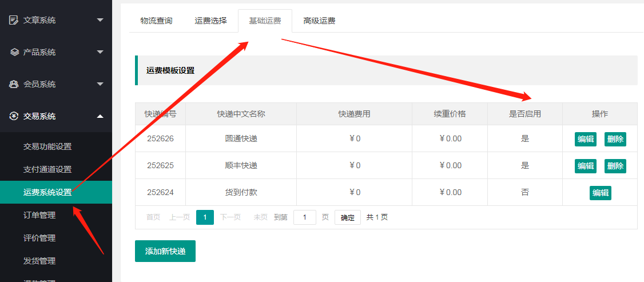
Task: Click the 上一页 pagination link
Action: pos(180,217)
